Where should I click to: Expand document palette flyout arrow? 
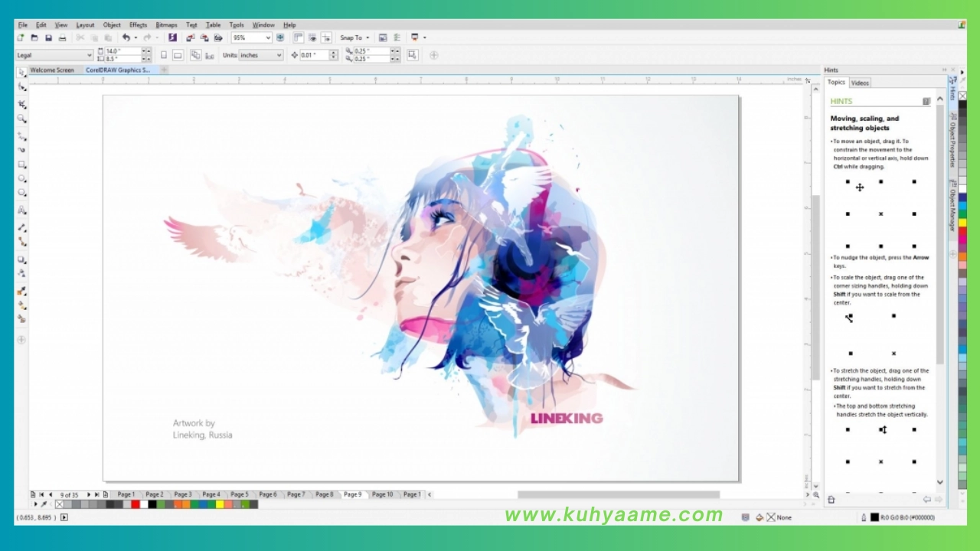click(35, 504)
